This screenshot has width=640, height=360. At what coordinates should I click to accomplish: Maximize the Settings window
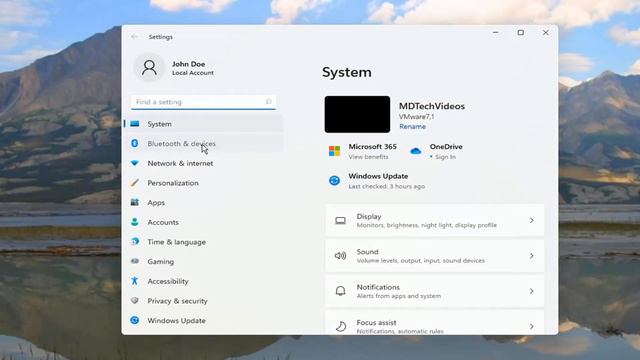(520, 33)
